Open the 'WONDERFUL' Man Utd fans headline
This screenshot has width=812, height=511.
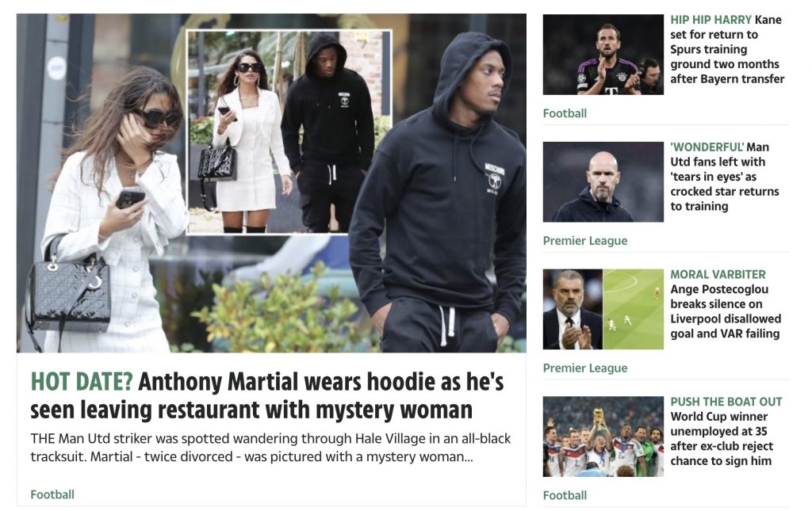(x=725, y=177)
